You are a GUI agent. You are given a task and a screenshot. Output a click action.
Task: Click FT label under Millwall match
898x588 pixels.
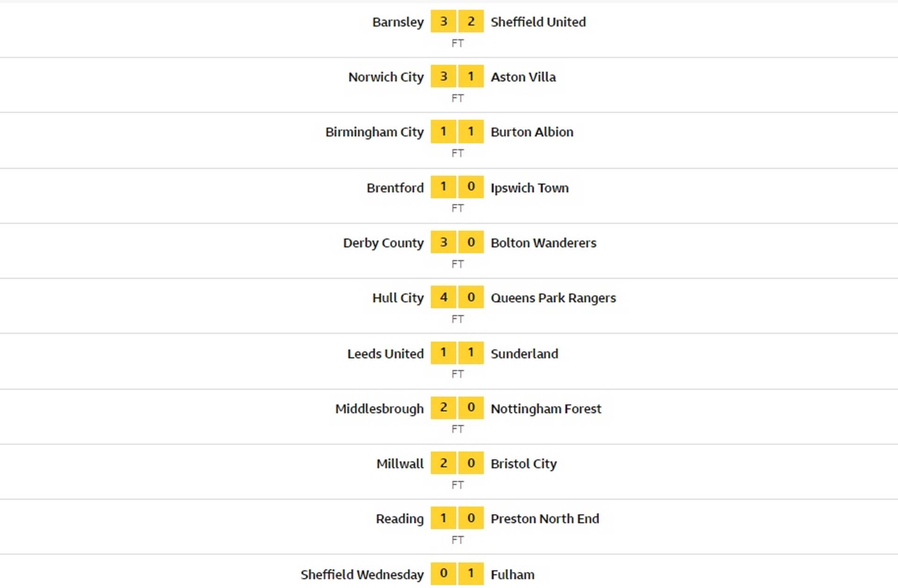click(x=457, y=485)
